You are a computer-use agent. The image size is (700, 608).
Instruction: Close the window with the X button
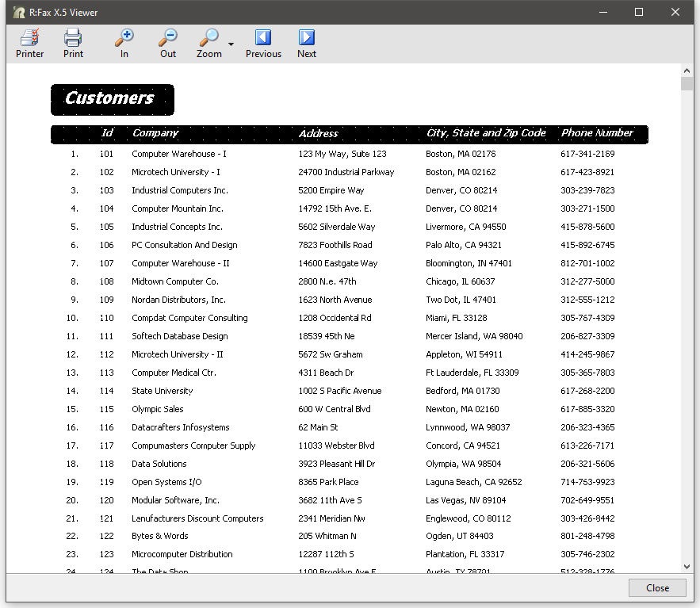[675, 12]
